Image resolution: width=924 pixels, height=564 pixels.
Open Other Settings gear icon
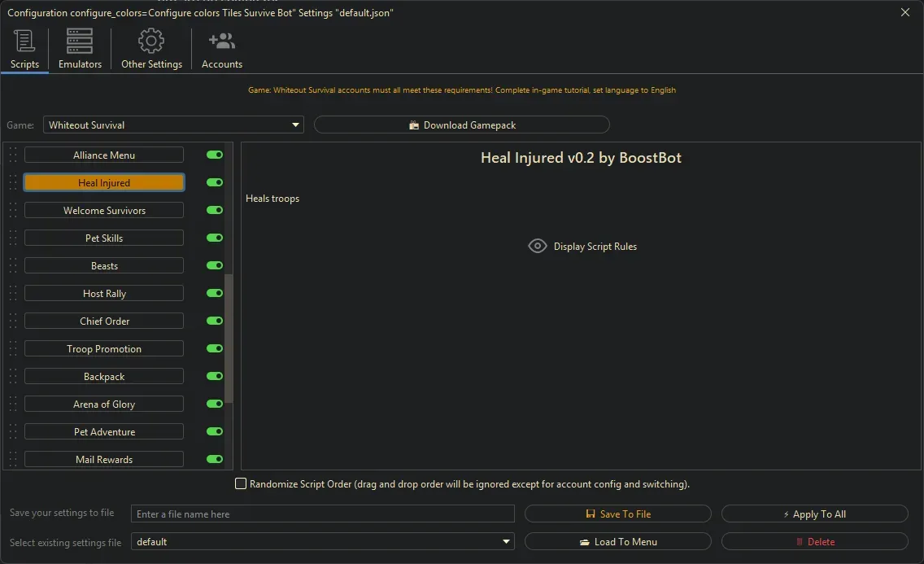[x=151, y=41]
